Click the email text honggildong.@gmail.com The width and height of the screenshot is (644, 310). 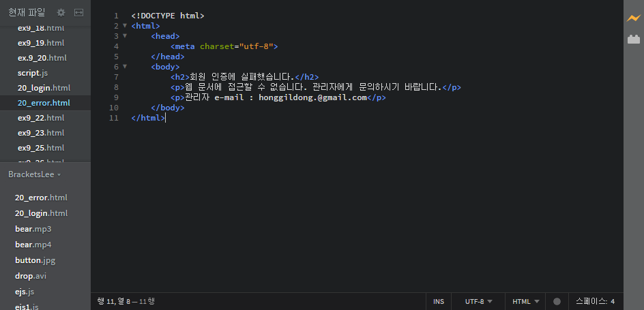point(312,97)
